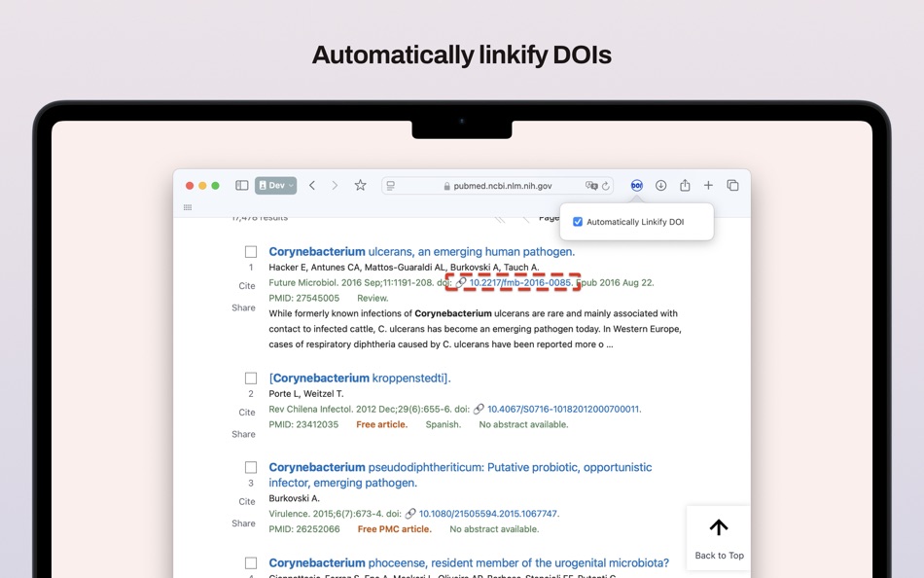This screenshot has height=578, width=924.
Task: Click the Free article label of result 2
Action: [x=382, y=424]
